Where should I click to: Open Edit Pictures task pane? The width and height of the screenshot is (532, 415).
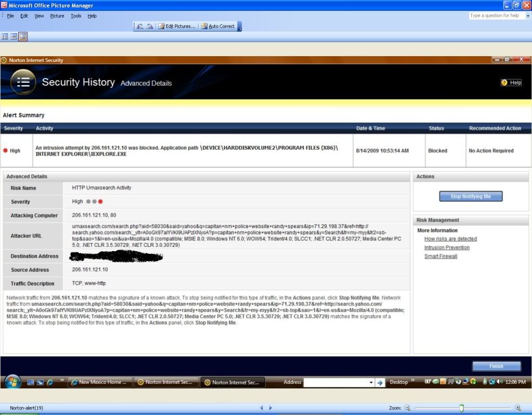tap(177, 26)
